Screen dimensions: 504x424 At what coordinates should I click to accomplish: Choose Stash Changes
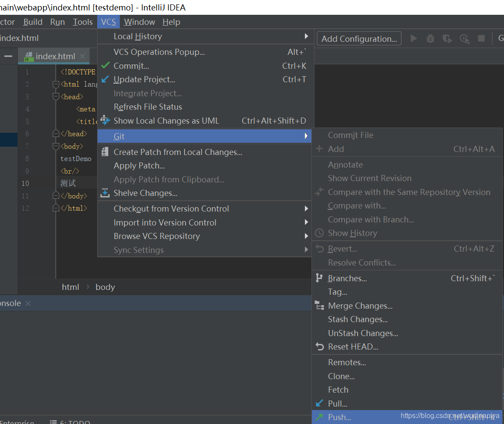coord(407,319)
